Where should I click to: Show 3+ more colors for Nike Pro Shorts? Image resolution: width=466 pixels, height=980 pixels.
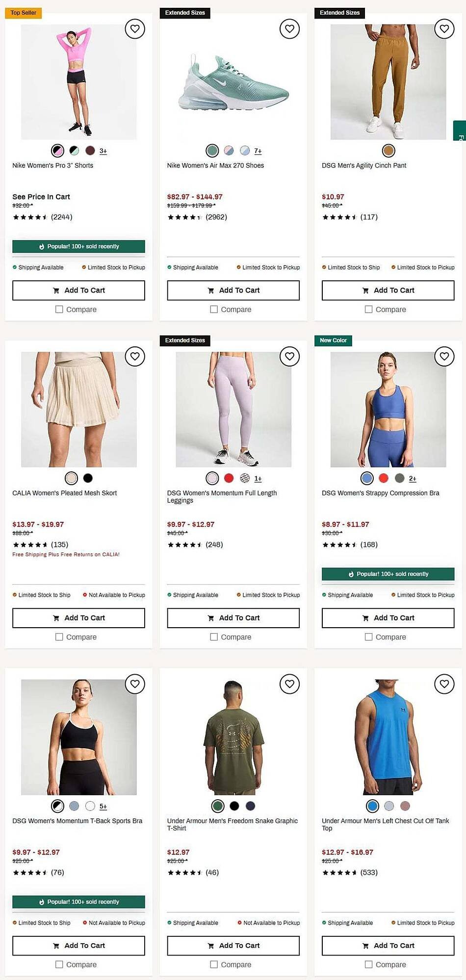point(103,151)
